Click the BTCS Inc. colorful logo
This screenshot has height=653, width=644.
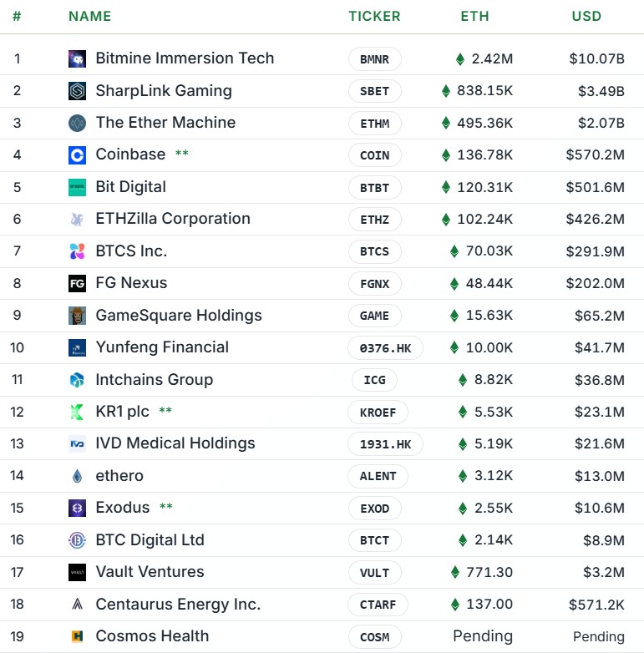tap(77, 251)
